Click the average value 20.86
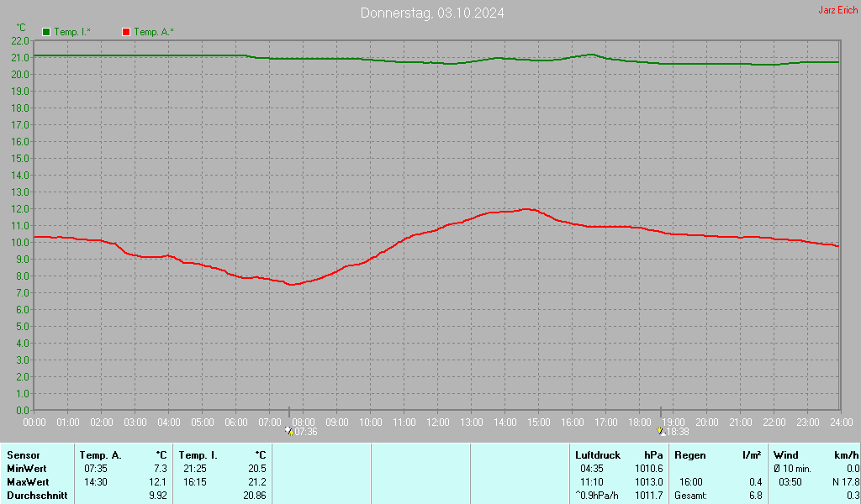Image resolution: width=861 pixels, height=504 pixels. point(255,496)
